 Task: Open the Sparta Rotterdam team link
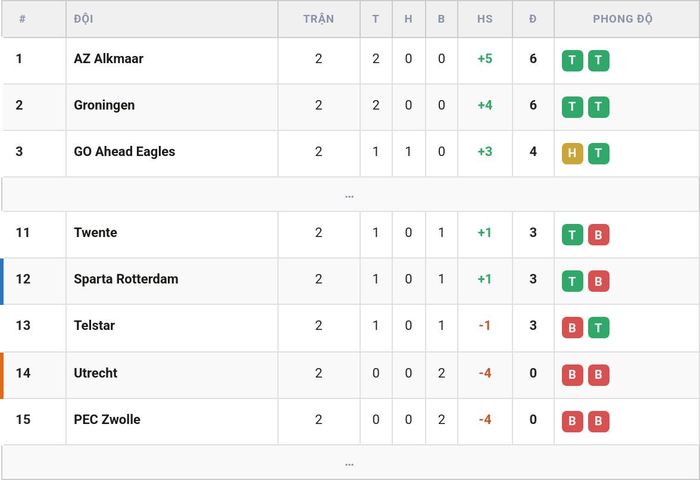126,279
